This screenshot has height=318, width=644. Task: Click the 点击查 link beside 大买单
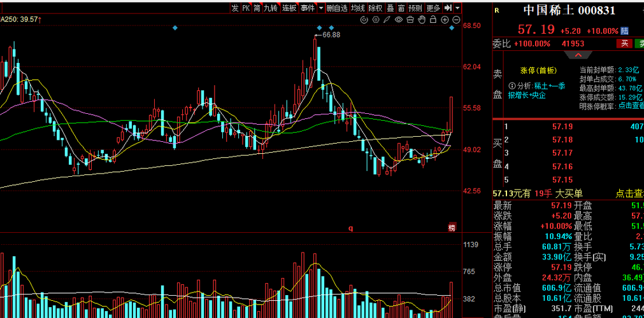coord(629,194)
